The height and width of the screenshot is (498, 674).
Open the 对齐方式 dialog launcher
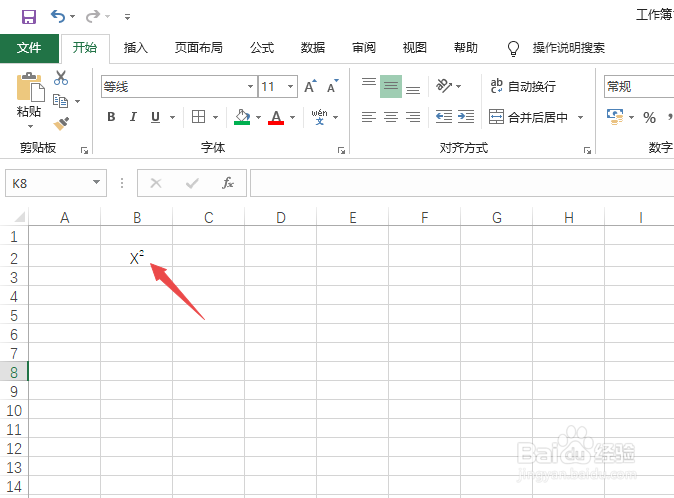click(587, 150)
